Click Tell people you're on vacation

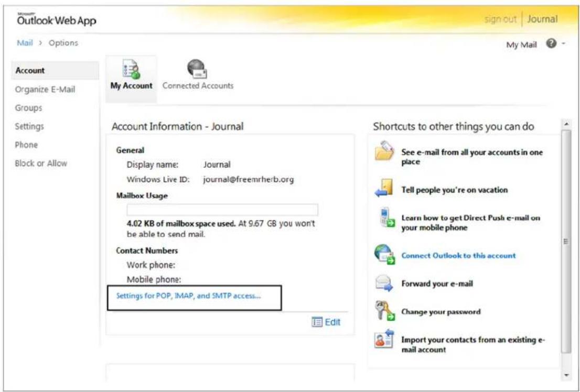(455, 190)
